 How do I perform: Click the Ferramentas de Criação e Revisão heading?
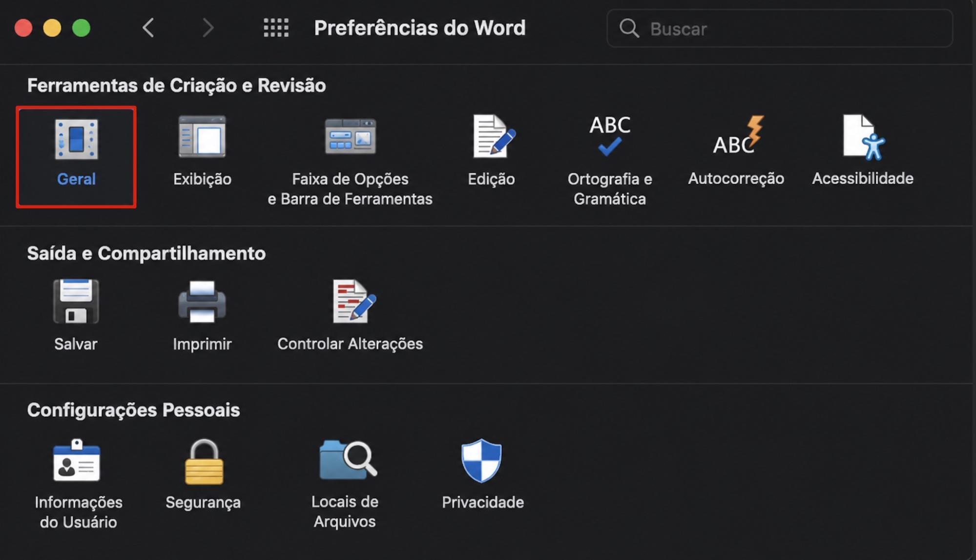click(x=176, y=85)
